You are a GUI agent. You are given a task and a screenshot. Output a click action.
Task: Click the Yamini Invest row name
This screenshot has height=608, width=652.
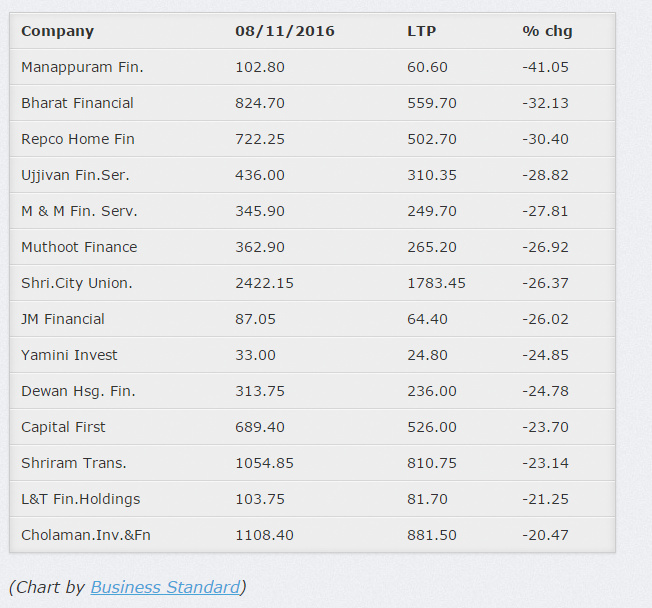[x=69, y=355]
